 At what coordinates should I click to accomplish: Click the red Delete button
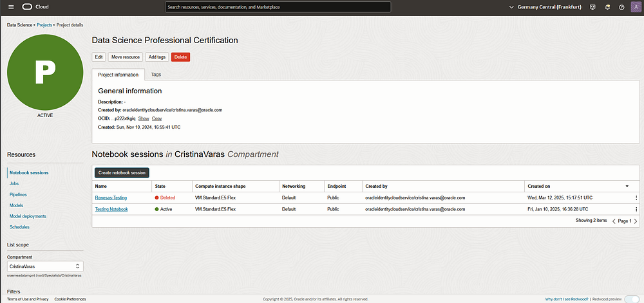(x=181, y=57)
